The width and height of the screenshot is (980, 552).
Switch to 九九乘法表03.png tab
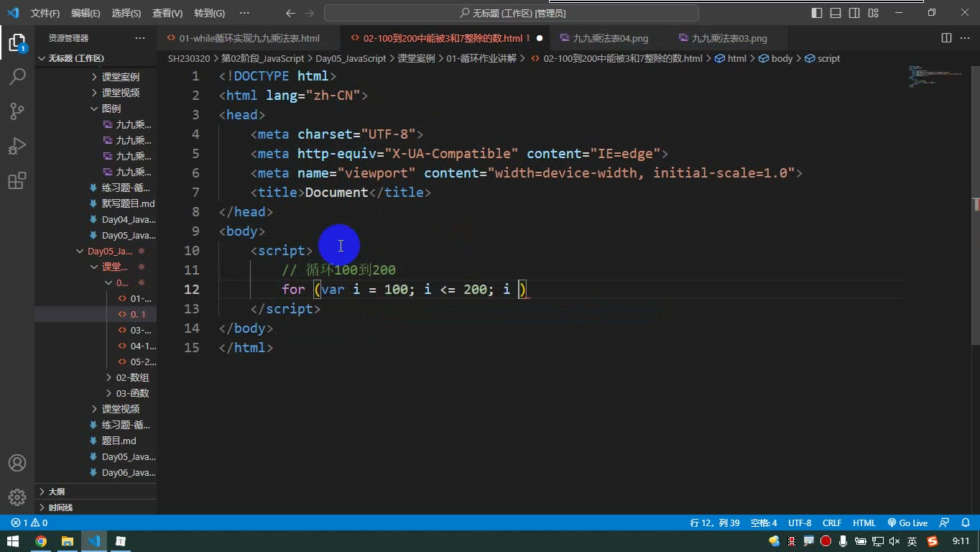(729, 38)
